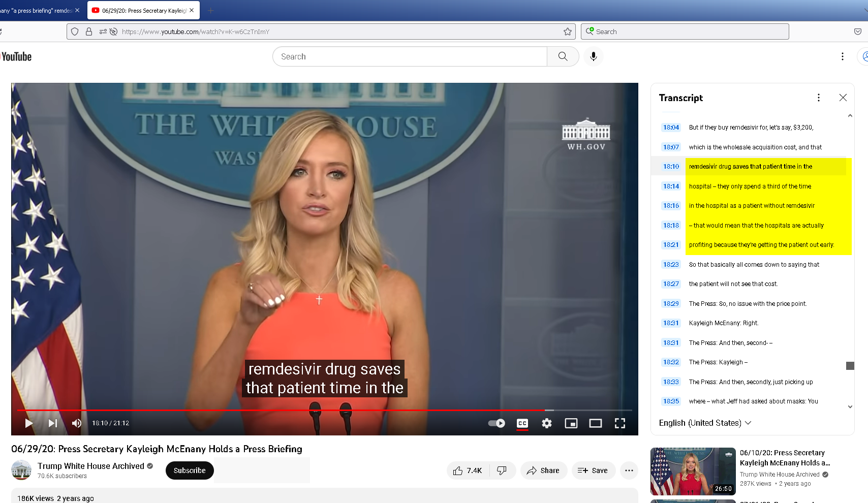Toggle closed captions with the CC button
Viewport: 868px width, 503px height.
click(x=522, y=423)
